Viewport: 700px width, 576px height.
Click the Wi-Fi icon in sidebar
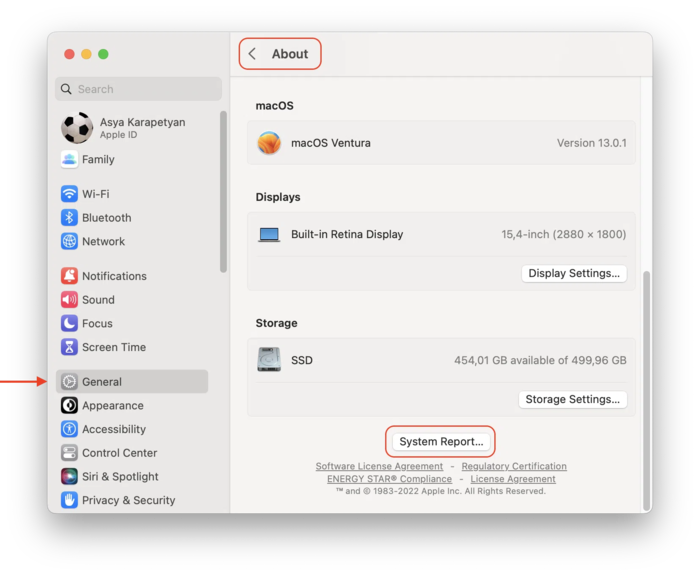coord(69,194)
